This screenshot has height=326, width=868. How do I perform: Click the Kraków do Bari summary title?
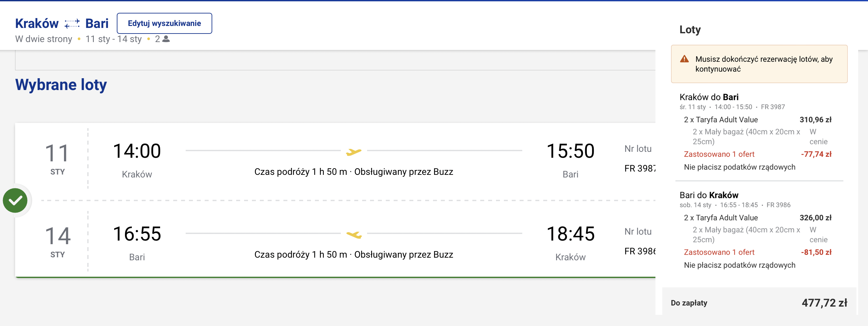pos(709,97)
